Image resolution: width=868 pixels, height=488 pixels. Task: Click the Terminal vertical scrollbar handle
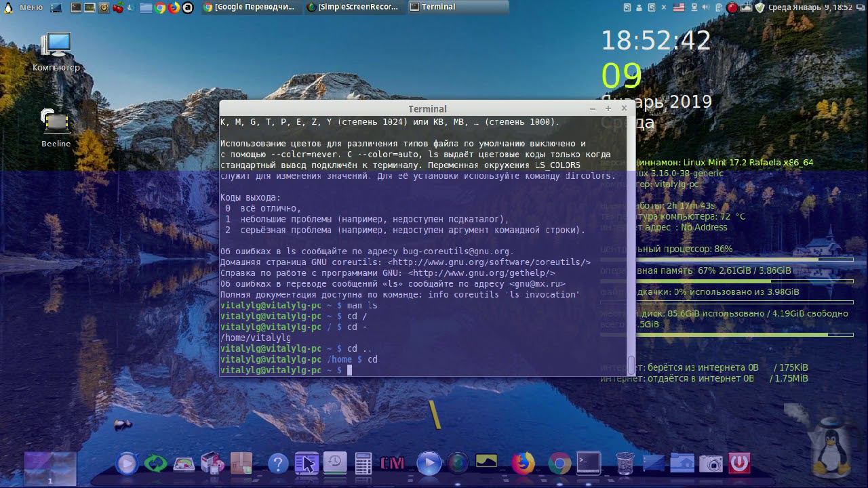[631, 365]
